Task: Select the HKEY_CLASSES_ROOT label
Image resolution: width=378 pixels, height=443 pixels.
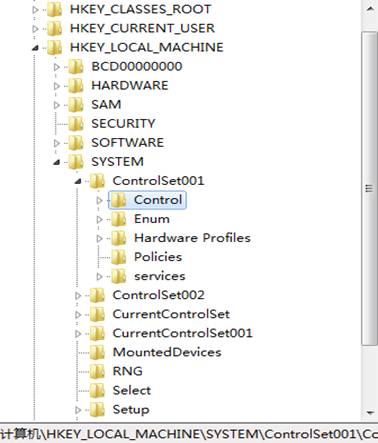Action: (140, 9)
